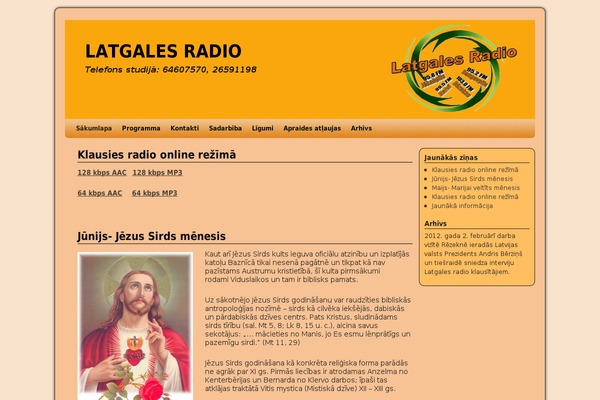The image size is (600, 400).
Task: Open the Sadarbība menu item
Action: [x=225, y=128]
